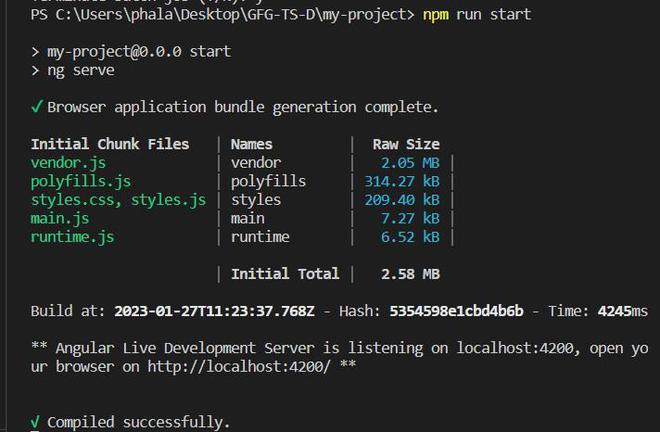Click the 6.52 kB size value

410,237
